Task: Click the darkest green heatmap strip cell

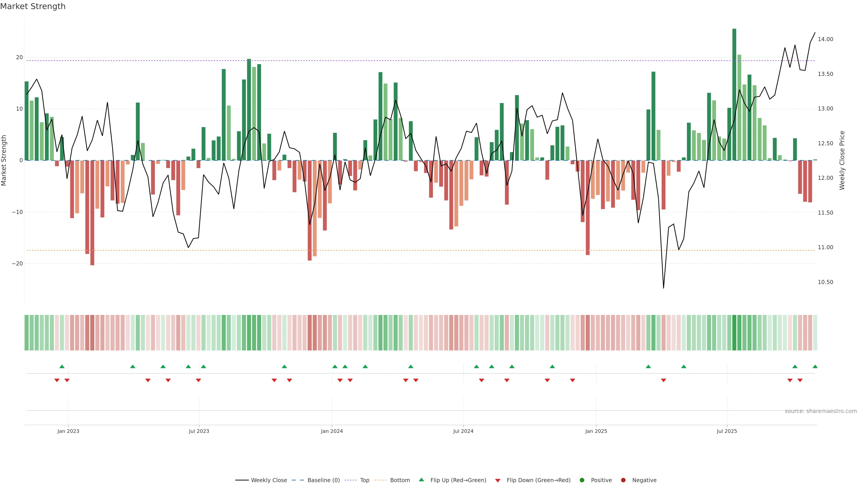Action: coord(734,333)
